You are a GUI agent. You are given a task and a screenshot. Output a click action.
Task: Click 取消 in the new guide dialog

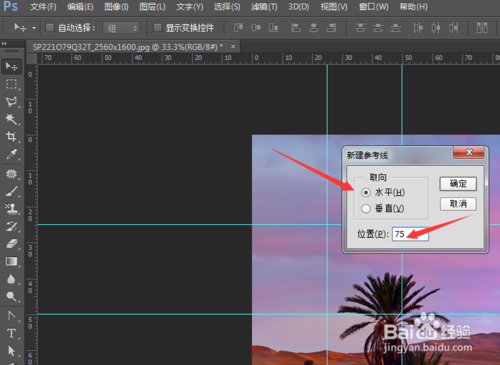point(458,204)
